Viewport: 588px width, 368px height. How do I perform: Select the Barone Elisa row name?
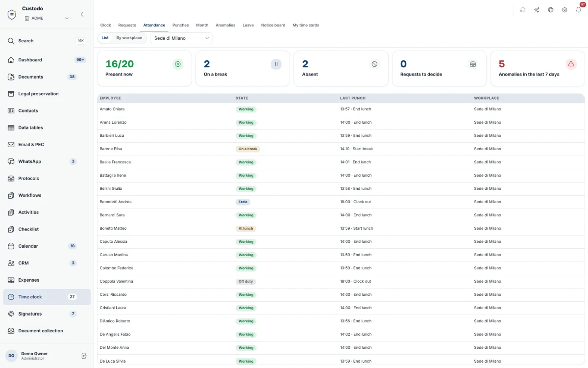pyautogui.click(x=111, y=149)
